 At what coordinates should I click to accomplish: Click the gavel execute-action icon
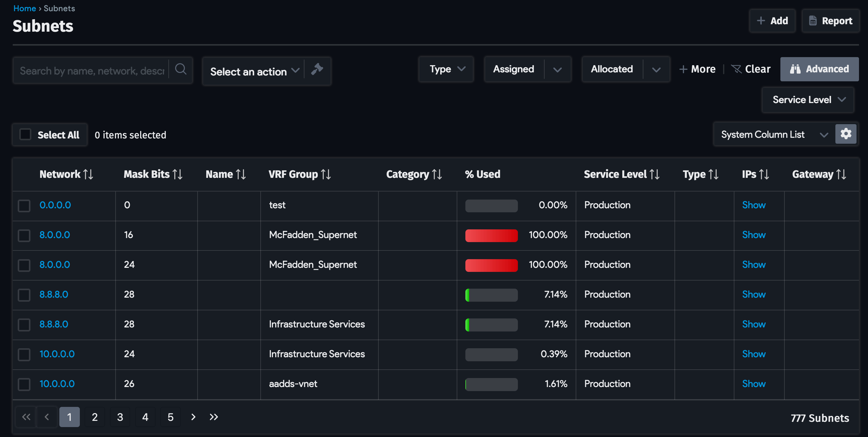317,69
